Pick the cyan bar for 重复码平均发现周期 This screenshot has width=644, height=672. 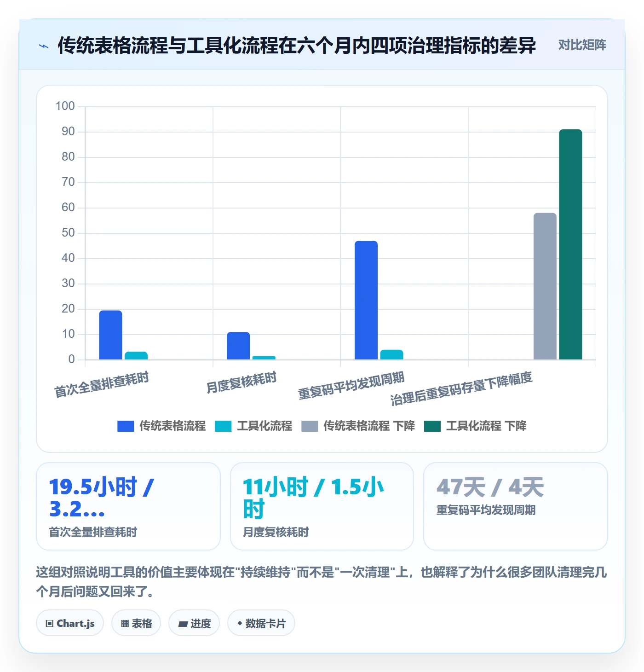tap(391, 354)
